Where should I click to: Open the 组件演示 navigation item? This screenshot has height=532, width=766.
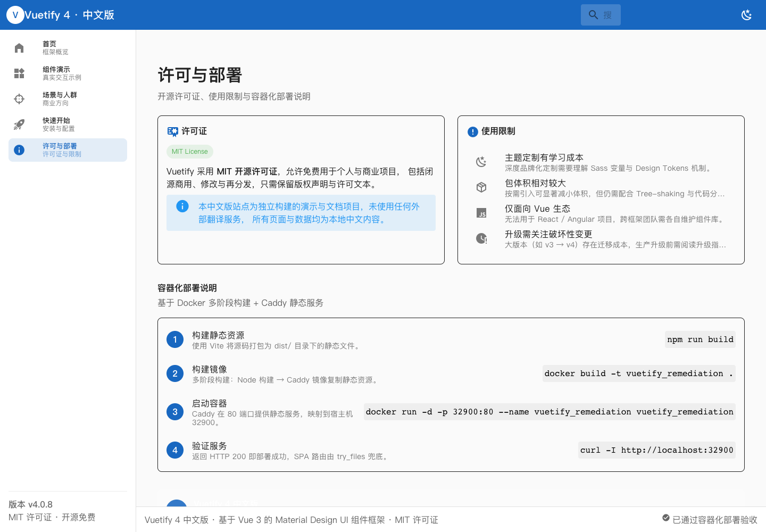point(68,73)
